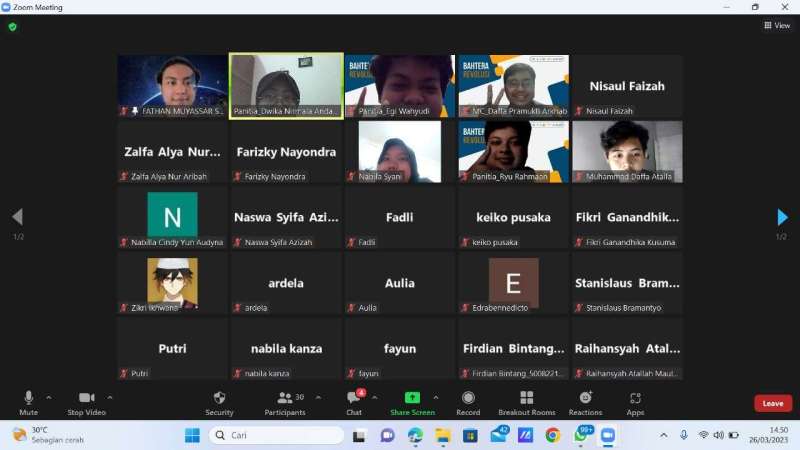Leave the meeting
The width and height of the screenshot is (800, 450).
pos(773,403)
